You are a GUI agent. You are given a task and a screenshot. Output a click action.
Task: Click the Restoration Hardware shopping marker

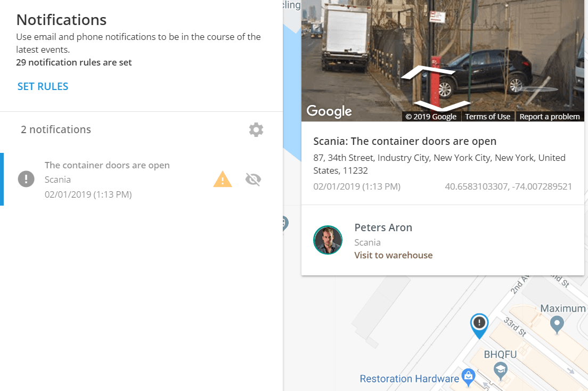click(x=468, y=377)
